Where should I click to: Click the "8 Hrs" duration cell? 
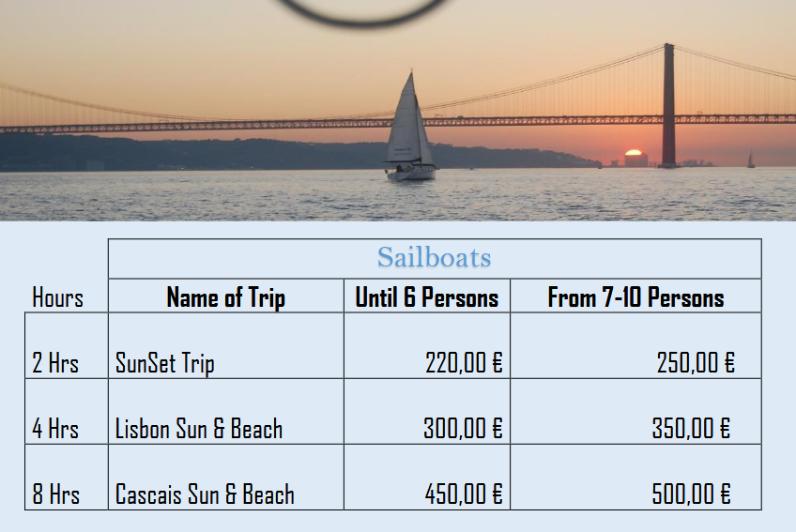[x=55, y=494]
